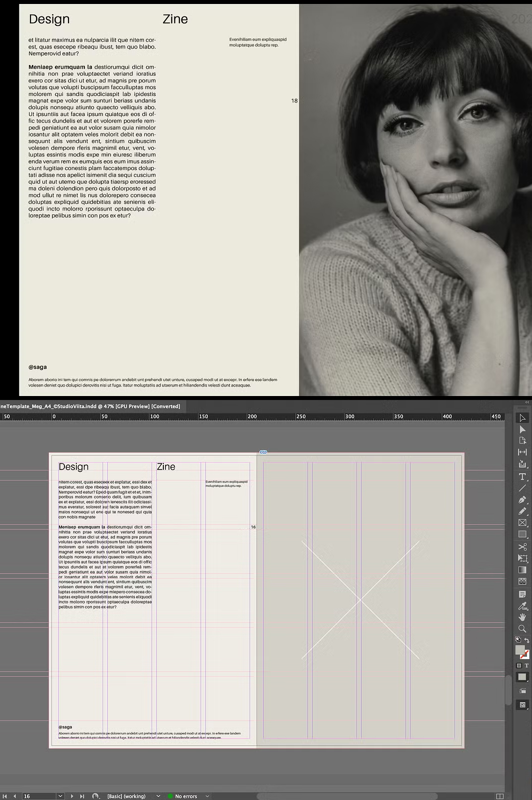Go to the next page
Viewport: 532px width, 800px height.
72,796
